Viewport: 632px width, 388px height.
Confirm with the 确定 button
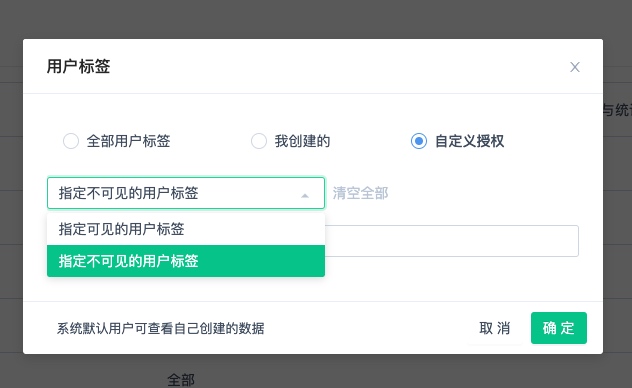(559, 328)
